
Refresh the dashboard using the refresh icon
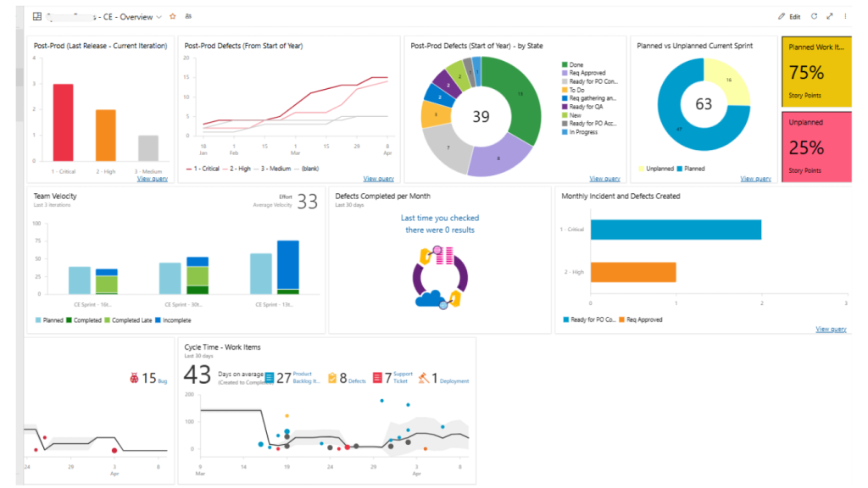click(814, 17)
